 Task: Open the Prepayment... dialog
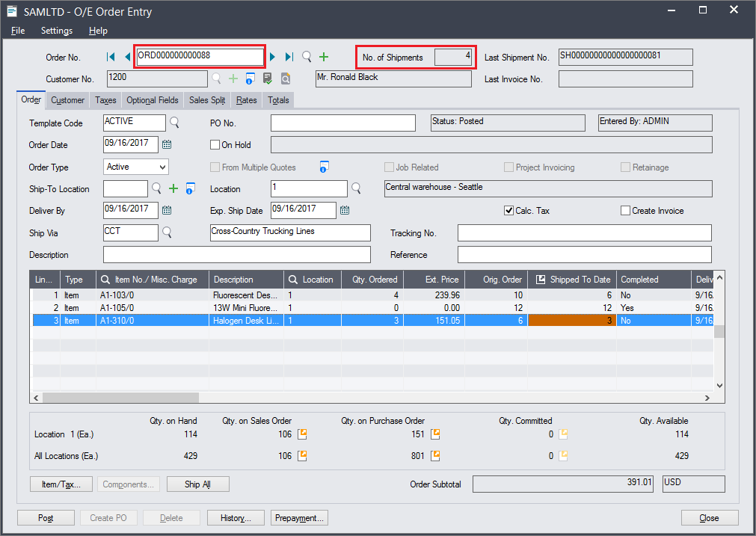pos(299,517)
